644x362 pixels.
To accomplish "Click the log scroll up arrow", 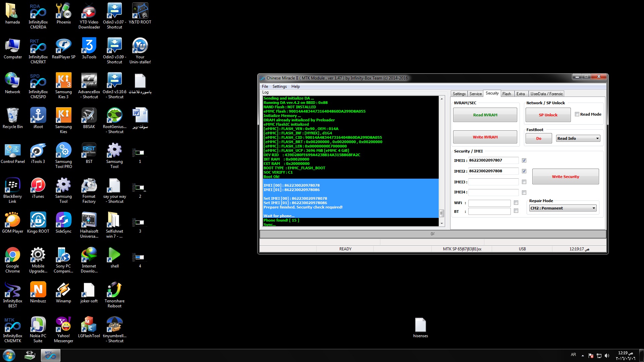I will [441, 99].
